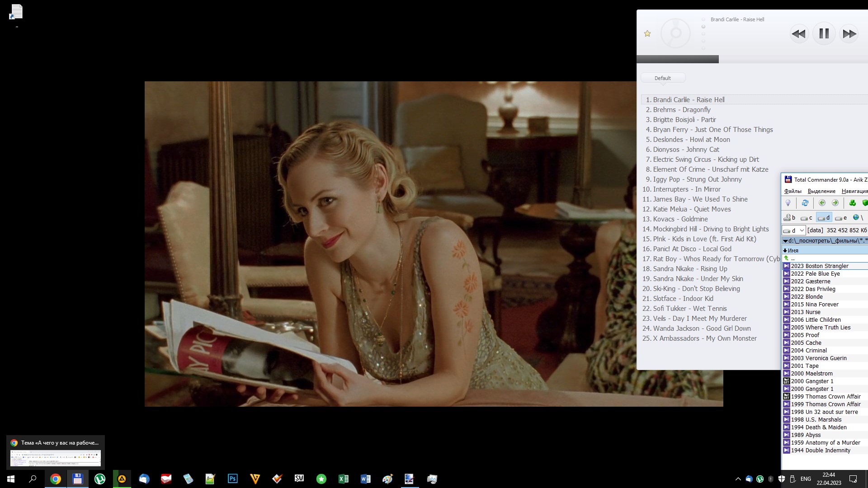
Task: Skip to previous track in AIMP
Action: click(x=799, y=34)
